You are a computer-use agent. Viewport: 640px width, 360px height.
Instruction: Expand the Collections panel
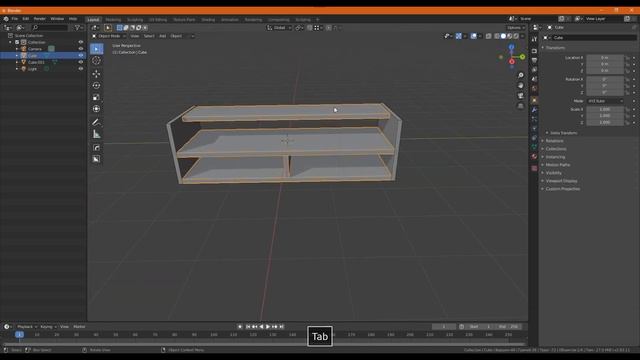pos(556,149)
